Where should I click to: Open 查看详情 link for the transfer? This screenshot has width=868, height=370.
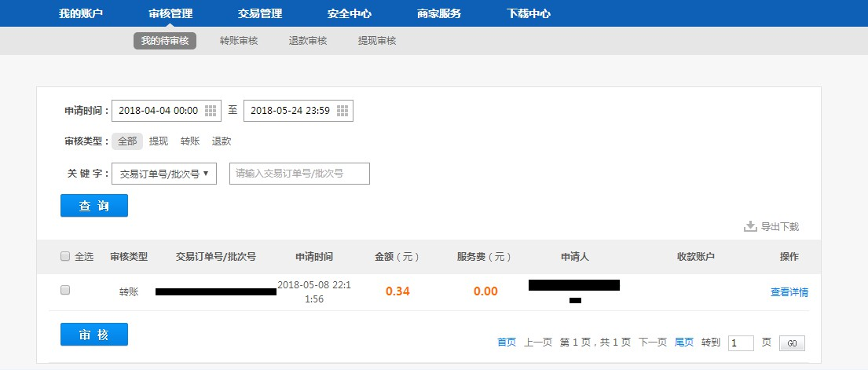pyautogui.click(x=789, y=291)
